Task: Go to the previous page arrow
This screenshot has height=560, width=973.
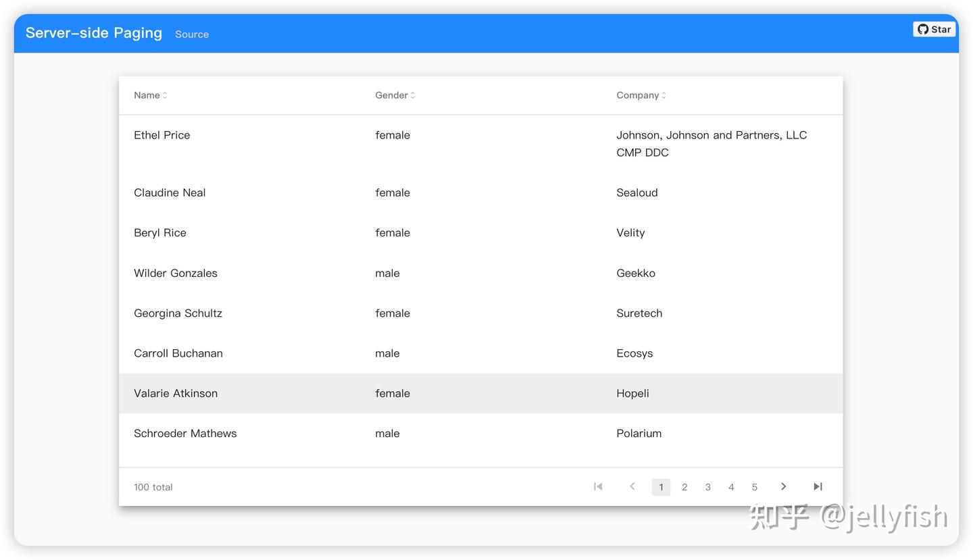Action: pyautogui.click(x=632, y=486)
